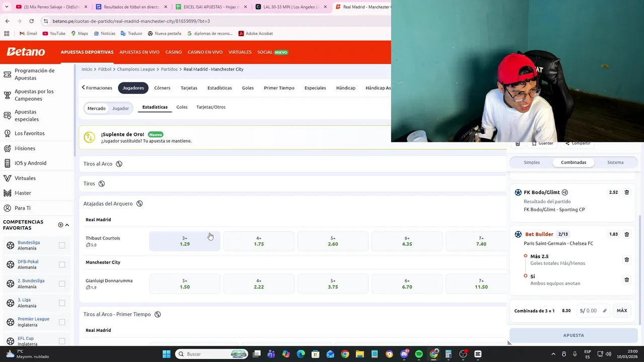Open YouTube bookmark
Image resolution: width=644 pixels, height=362 pixels.
click(54, 34)
